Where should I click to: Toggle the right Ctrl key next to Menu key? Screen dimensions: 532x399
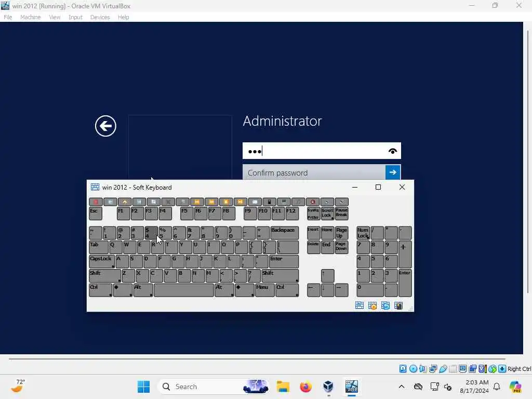point(287,290)
